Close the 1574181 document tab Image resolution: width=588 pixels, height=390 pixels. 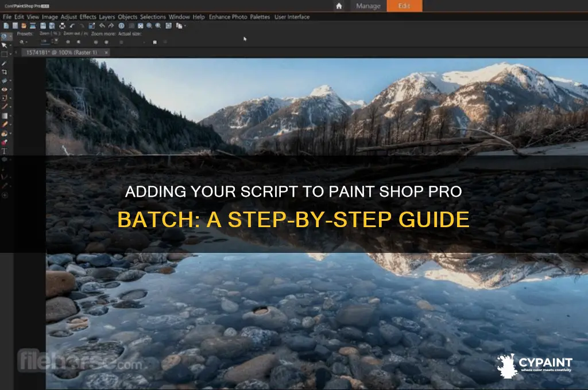(106, 52)
